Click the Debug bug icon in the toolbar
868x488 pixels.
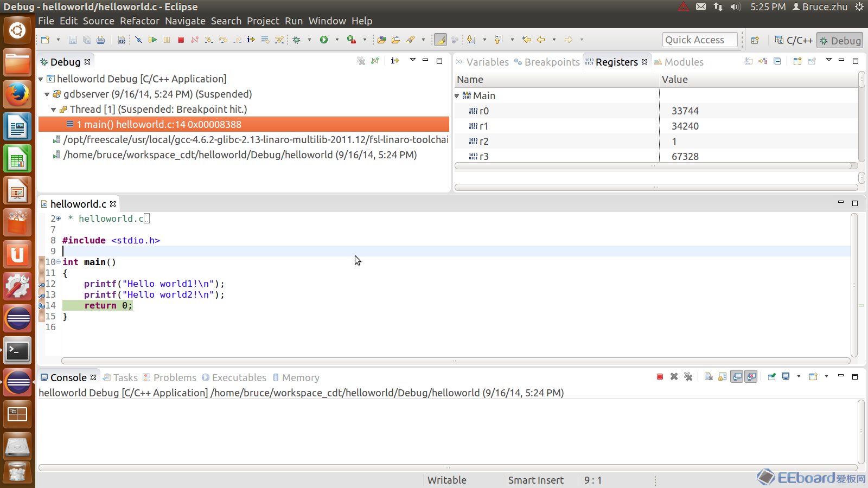coord(297,40)
